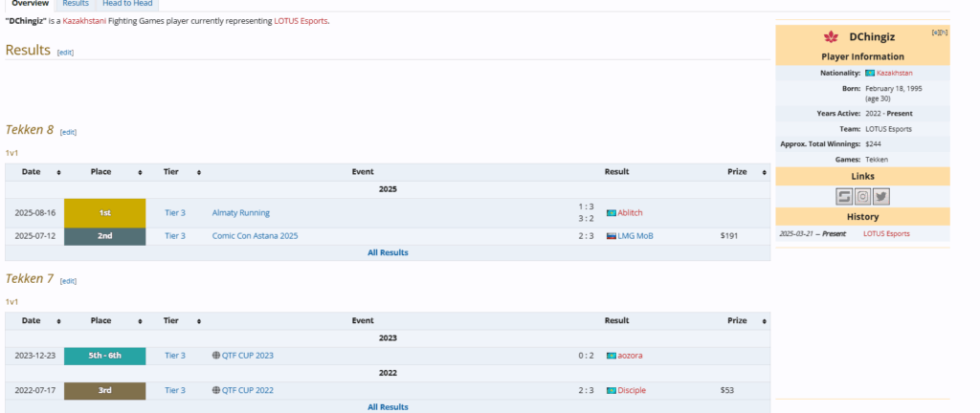Edit the Tekken 7 section
Viewport: 980px width, 413px height.
(68, 281)
